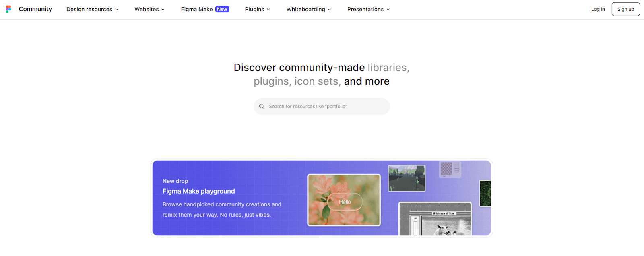This screenshot has width=644, height=256.
Task: Open Figma Make from the navigation
Action: click(x=197, y=9)
